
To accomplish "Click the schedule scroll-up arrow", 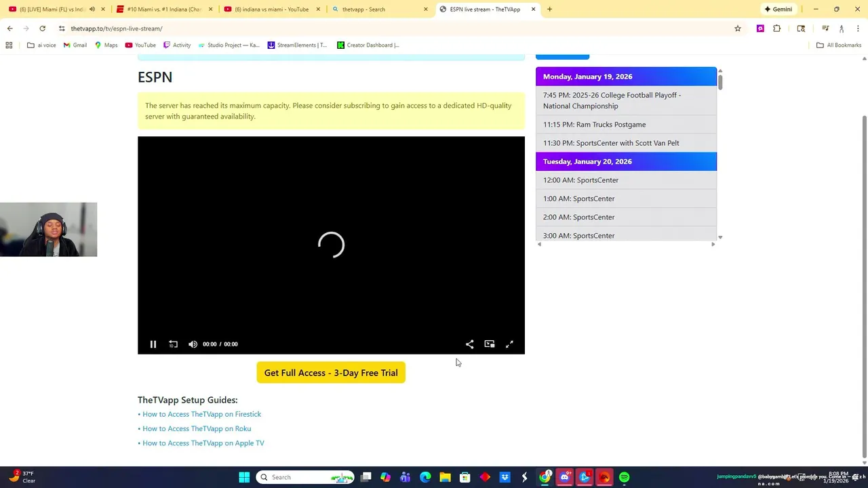I will [720, 70].
